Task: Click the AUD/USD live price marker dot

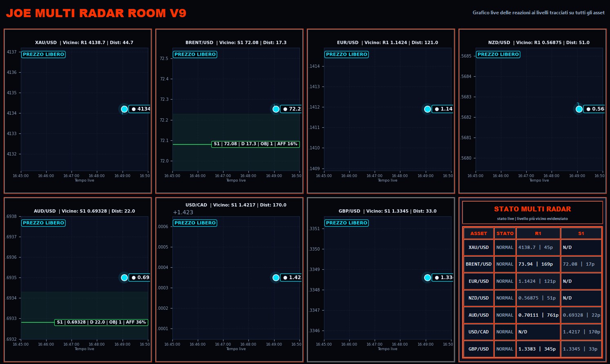Action: [x=124, y=277]
